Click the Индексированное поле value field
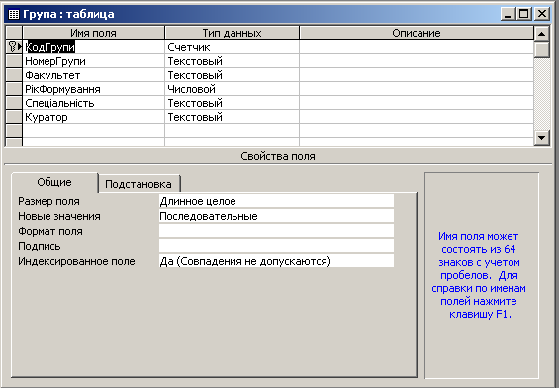Image resolution: width=559 pixels, height=388 pixels. [x=276, y=261]
